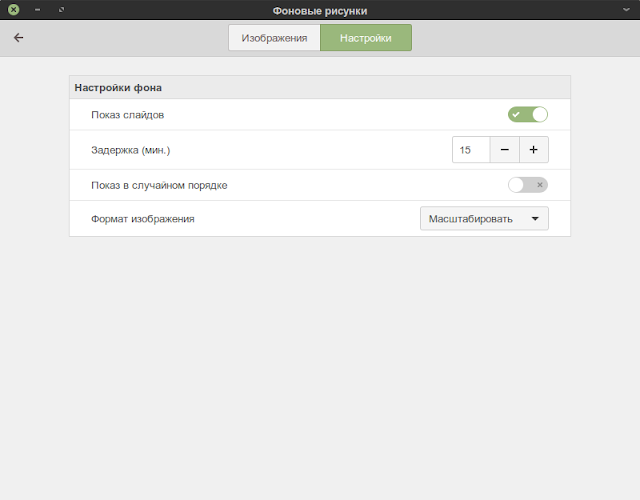Open title bar chevron menu on the right
Image resolution: width=640 pixels, height=500 pixels.
pyautogui.click(x=626, y=9)
